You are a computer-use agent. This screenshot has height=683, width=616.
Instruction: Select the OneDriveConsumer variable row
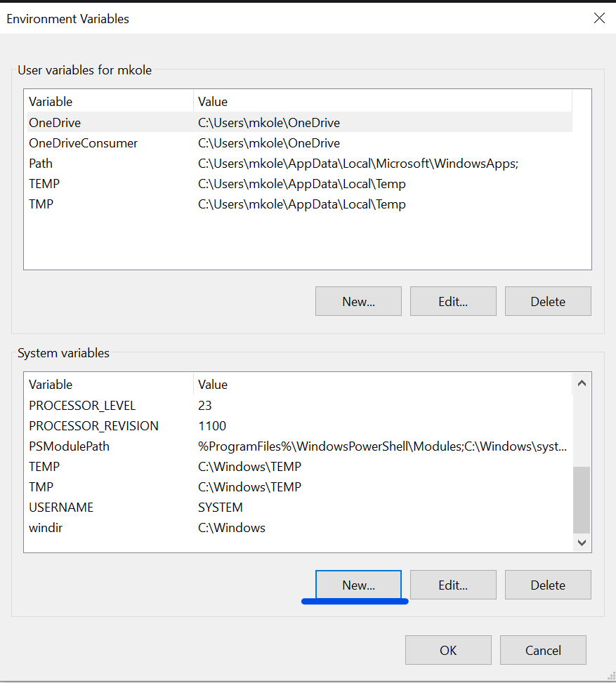pos(83,143)
